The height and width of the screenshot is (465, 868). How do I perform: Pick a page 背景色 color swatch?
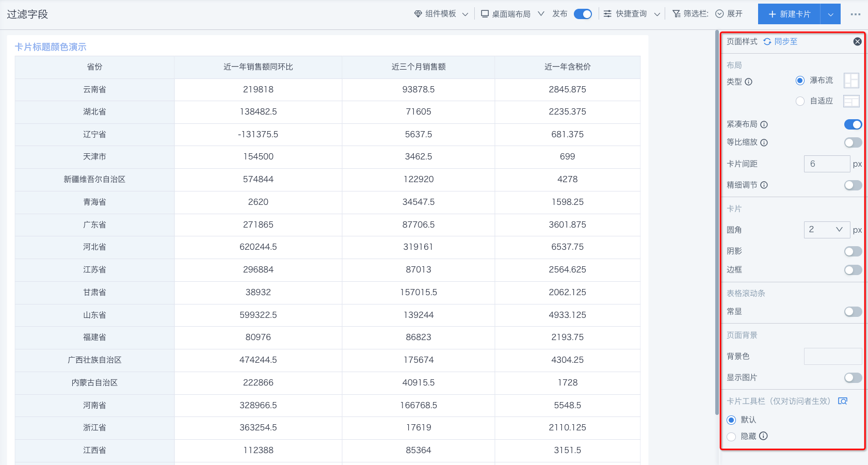[832, 356]
